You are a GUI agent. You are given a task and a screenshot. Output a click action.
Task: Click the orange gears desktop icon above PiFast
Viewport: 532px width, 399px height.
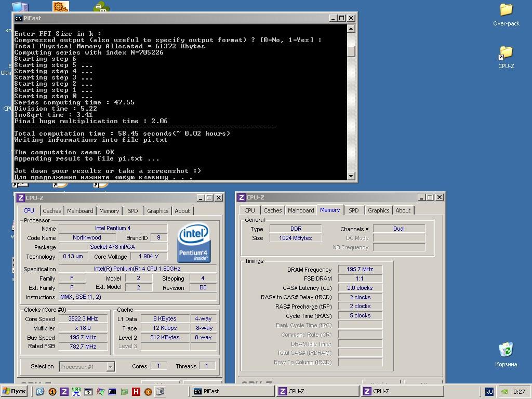(61, 6)
